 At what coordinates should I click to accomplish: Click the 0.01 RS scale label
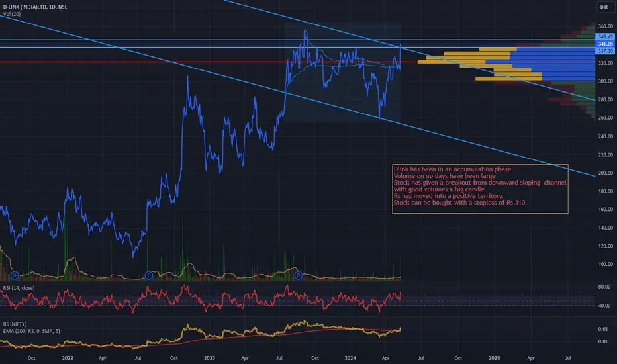[603, 341]
